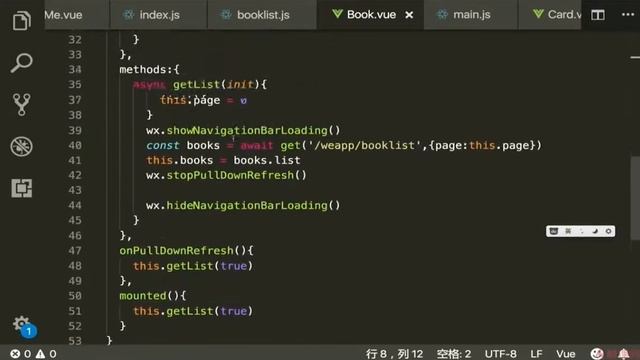Click the keyboard icon on input method toolbar

tap(553, 231)
